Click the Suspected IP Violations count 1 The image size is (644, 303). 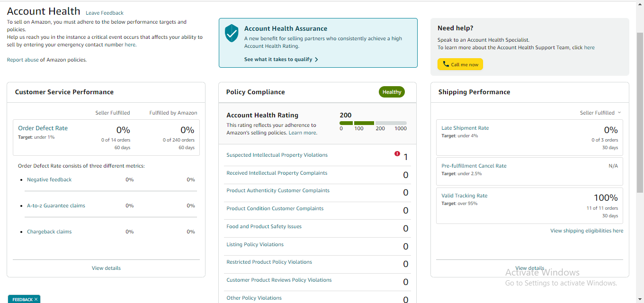point(406,157)
